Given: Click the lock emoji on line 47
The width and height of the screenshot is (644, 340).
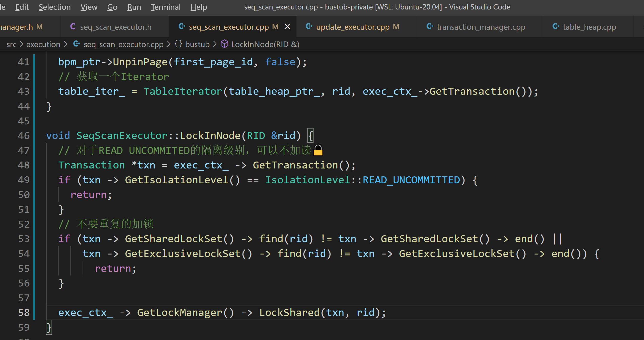Looking at the screenshot, I should click(318, 150).
